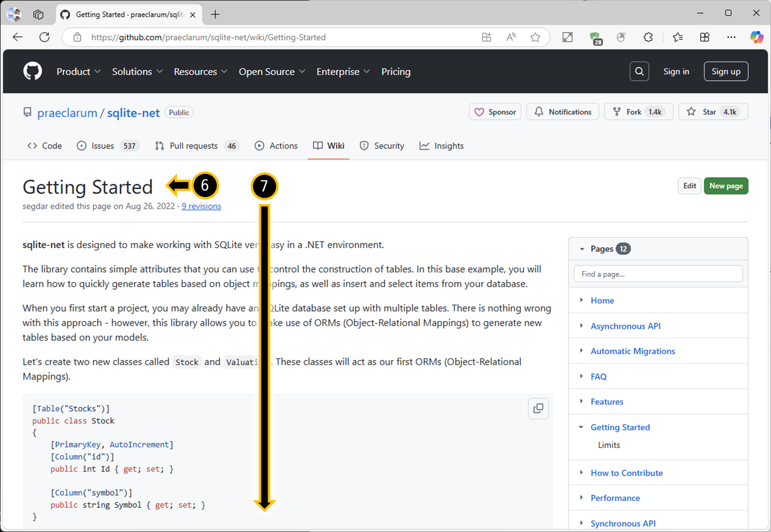The width and height of the screenshot is (771, 532).
Task: Open browser settings and more menu
Action: 731,37
